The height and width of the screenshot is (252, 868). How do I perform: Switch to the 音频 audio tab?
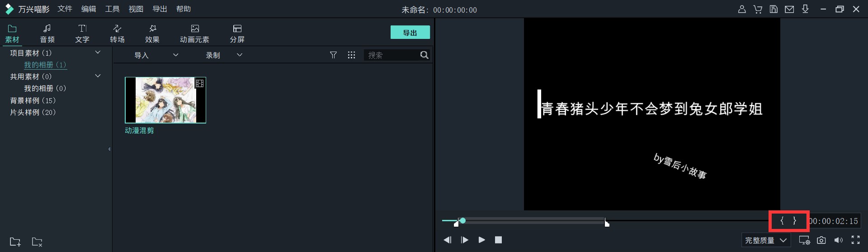[47, 34]
